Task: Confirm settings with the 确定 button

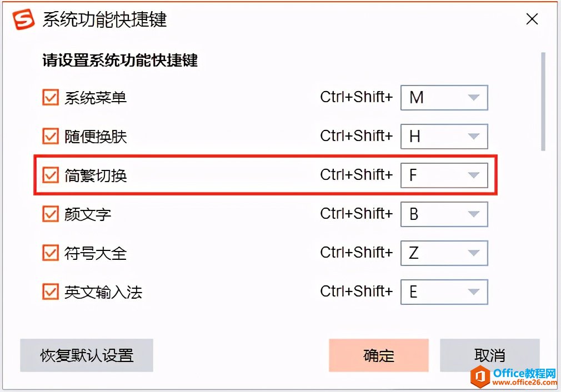Action: click(378, 355)
